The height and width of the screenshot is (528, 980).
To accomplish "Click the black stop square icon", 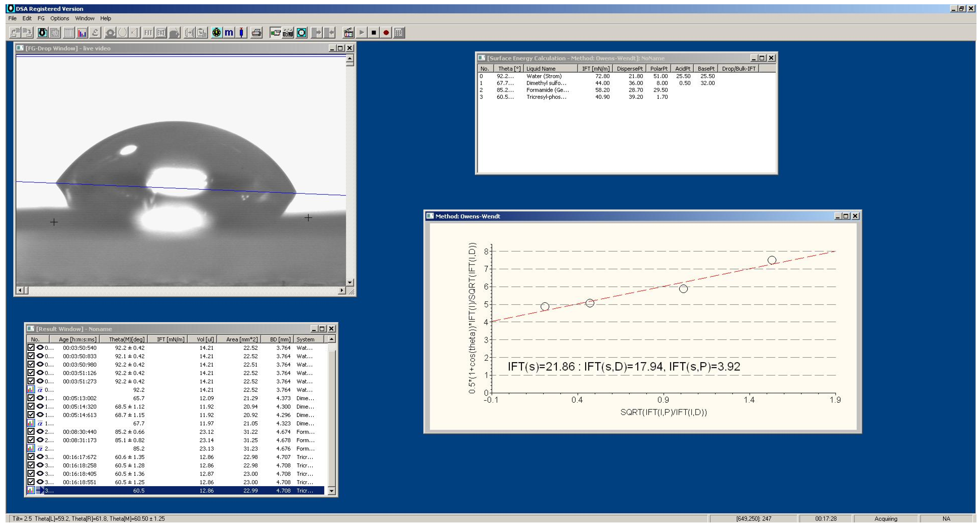I will (374, 33).
